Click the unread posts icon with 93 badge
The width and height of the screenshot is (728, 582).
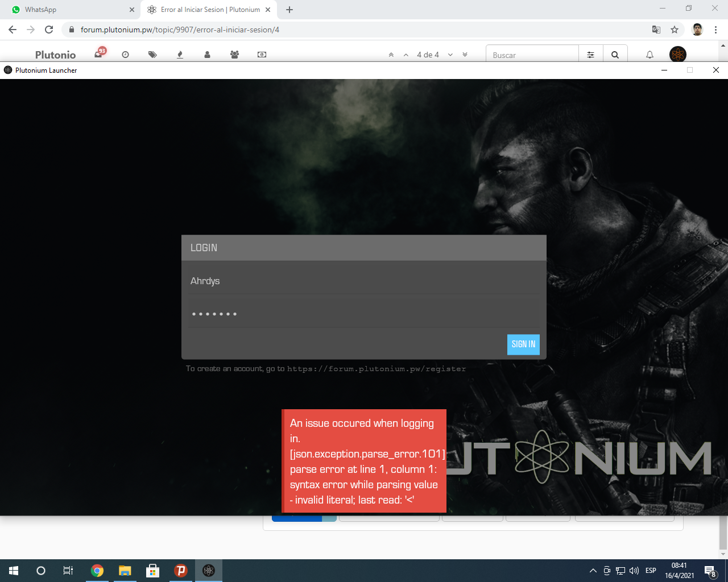click(x=100, y=53)
